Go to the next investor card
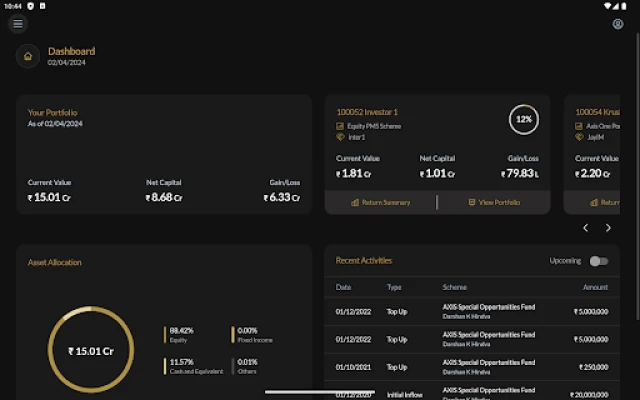The width and height of the screenshot is (640, 400). 609,228
